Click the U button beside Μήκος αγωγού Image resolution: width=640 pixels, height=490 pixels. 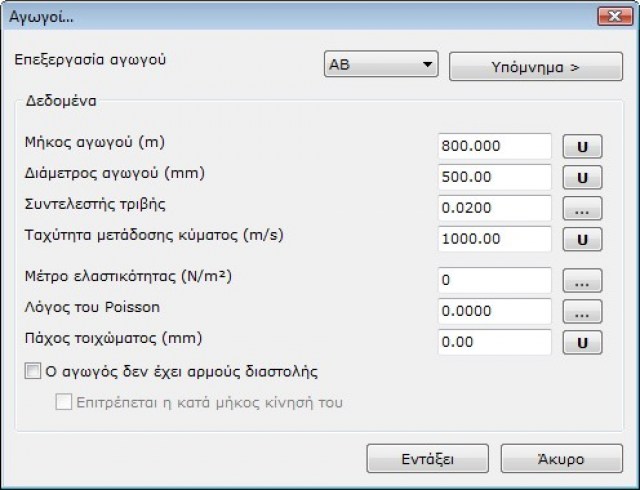pyautogui.click(x=581, y=146)
